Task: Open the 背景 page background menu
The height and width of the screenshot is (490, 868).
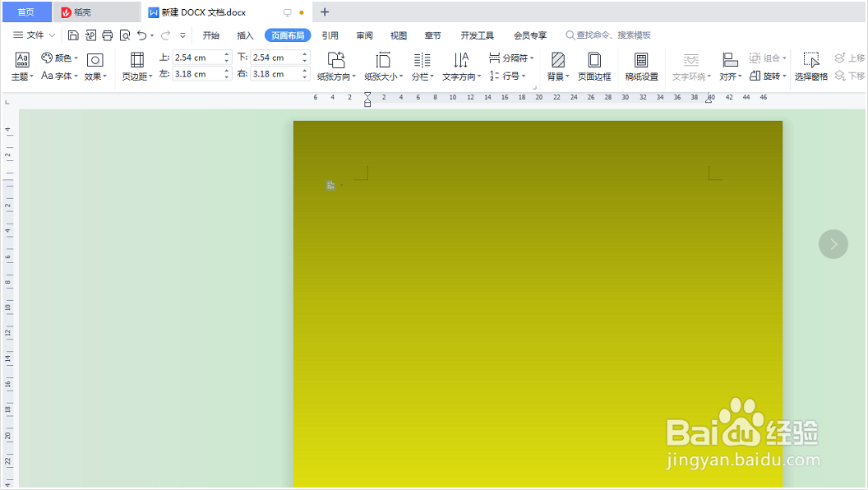Action: (x=558, y=66)
